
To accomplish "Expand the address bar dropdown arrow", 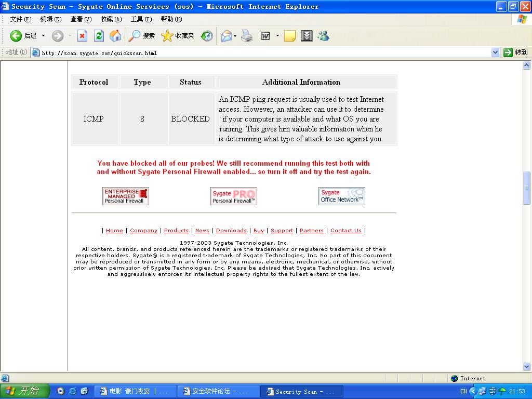I will pyautogui.click(x=495, y=52).
